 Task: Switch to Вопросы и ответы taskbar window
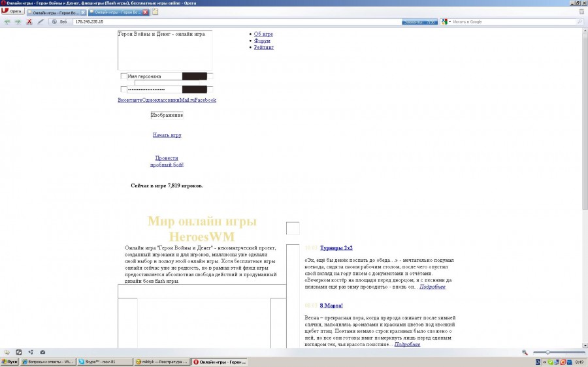point(48,362)
